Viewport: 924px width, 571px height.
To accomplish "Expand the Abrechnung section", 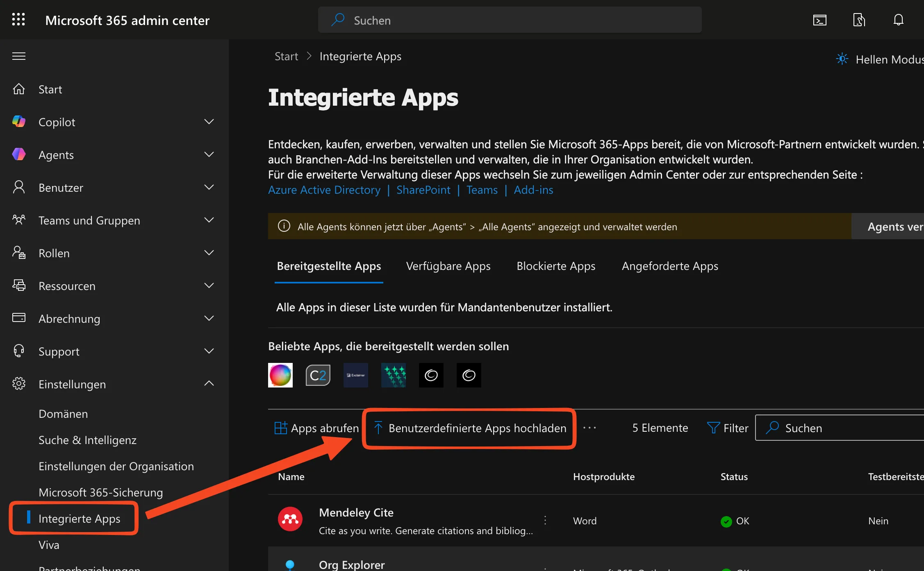I will pos(209,318).
